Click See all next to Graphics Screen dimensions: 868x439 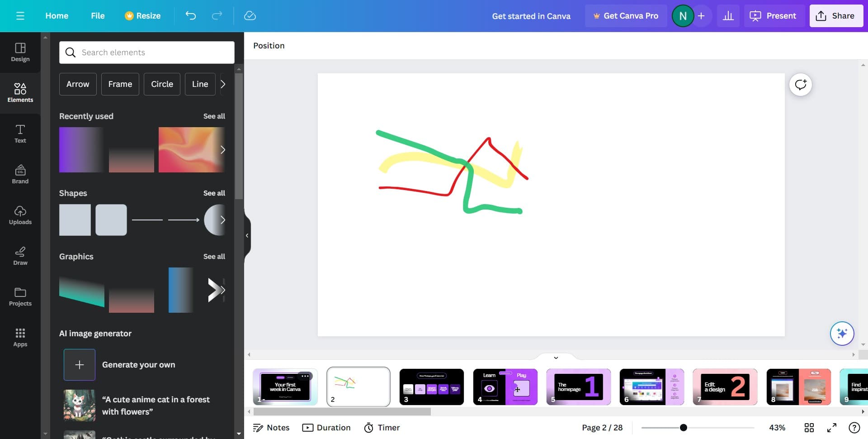coord(214,257)
